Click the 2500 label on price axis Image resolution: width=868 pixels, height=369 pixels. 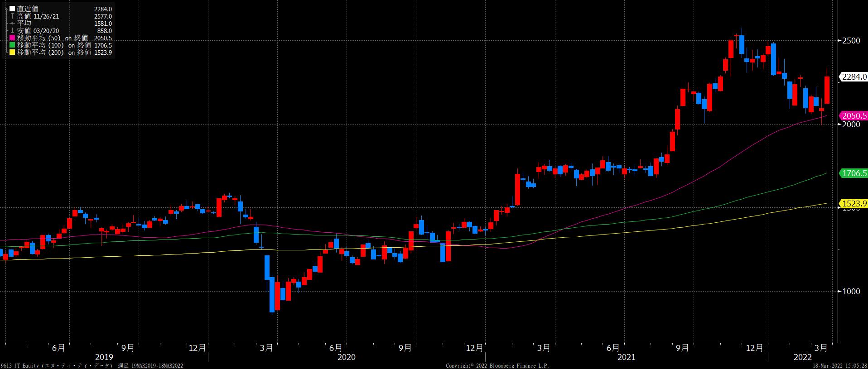(851, 41)
